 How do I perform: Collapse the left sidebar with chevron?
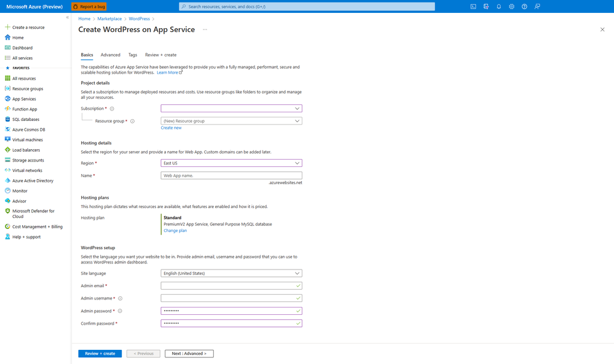pyautogui.click(x=68, y=17)
